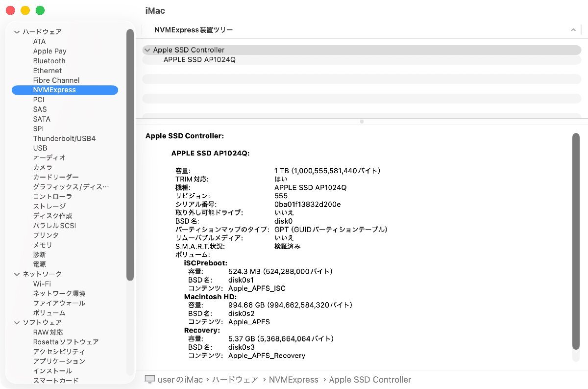Collapse the ソフトウェア sidebar section
Image resolution: width=588 pixels, height=389 pixels.
tap(17, 323)
